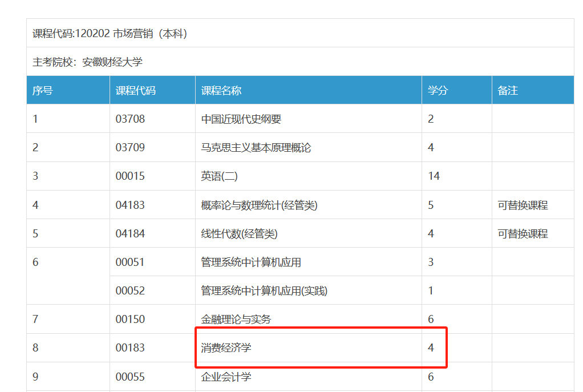Click course name 消费经济学
The image size is (583, 392).
coord(226,347)
